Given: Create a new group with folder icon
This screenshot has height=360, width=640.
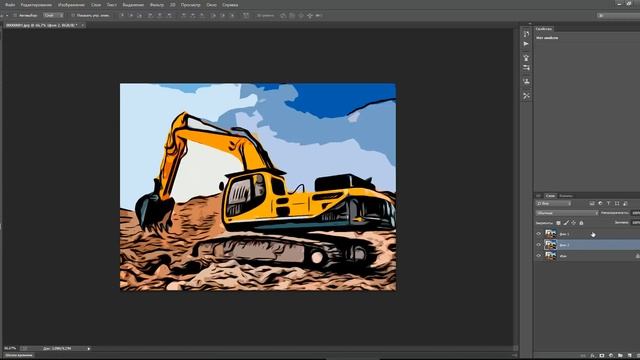Looking at the screenshot, I should point(620,356).
